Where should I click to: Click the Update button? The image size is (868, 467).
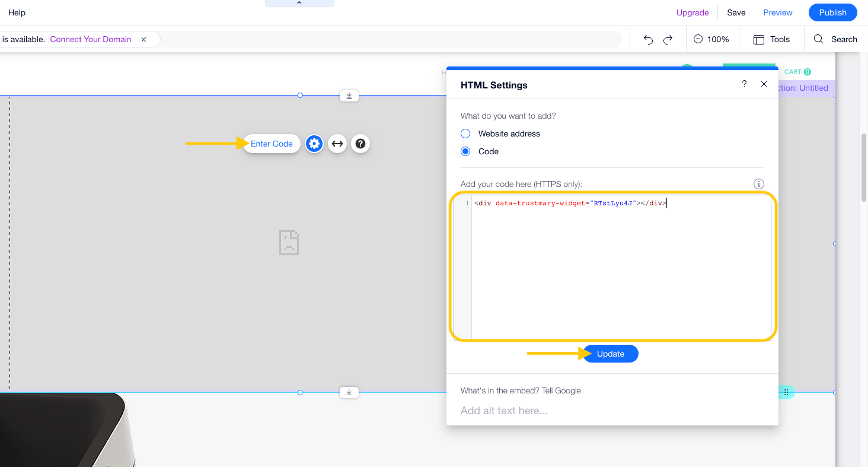[611, 354]
